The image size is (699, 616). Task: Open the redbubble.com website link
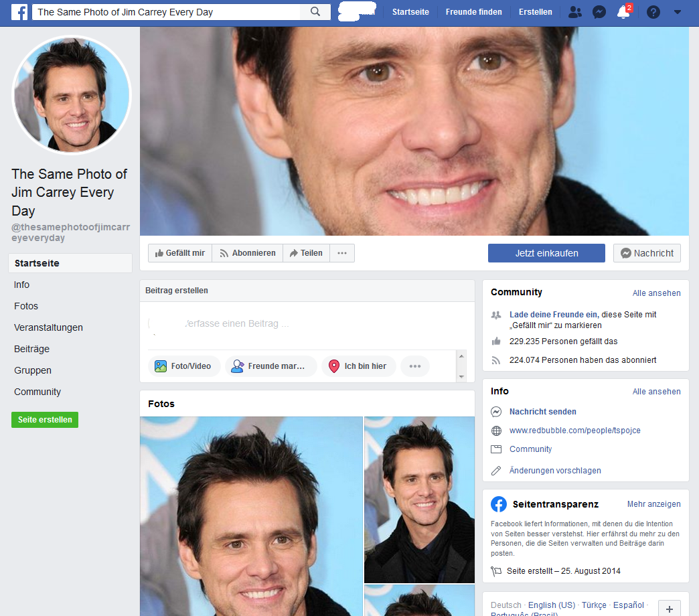574,430
